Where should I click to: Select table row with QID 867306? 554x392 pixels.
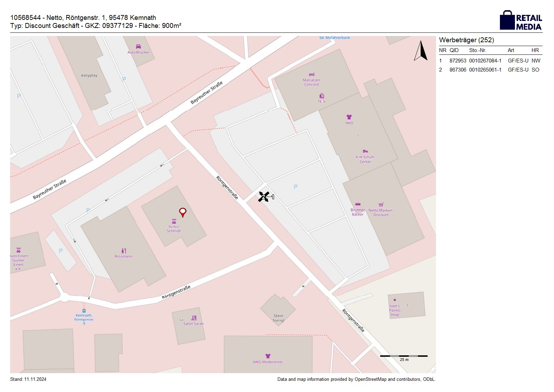(x=490, y=70)
